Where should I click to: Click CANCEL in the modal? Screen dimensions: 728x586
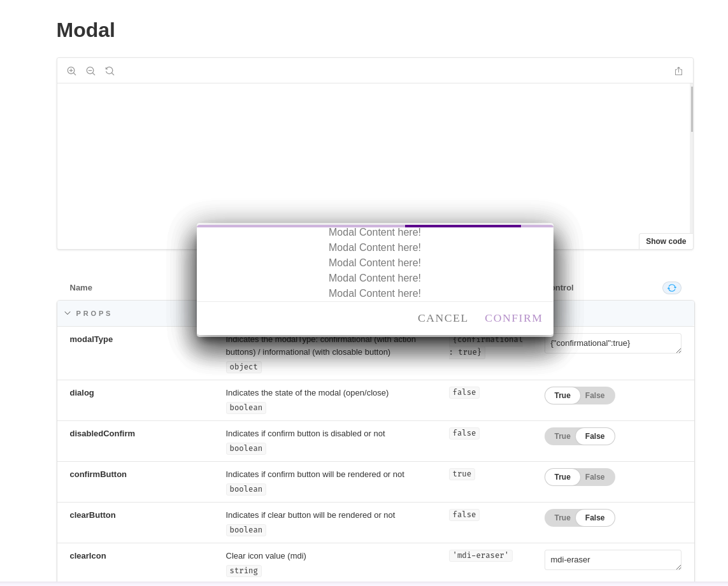pos(443,318)
